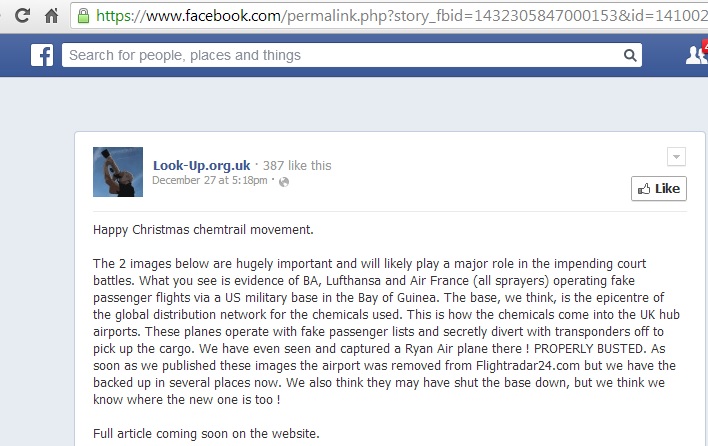Click the globe privacy icon on post
Screen dimensions: 708x446
[284, 181]
